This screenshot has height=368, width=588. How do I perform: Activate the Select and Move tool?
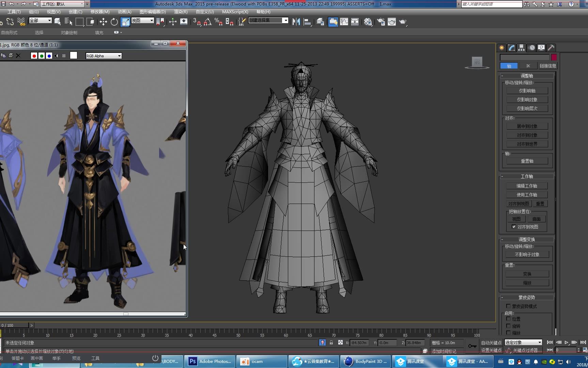[103, 22]
